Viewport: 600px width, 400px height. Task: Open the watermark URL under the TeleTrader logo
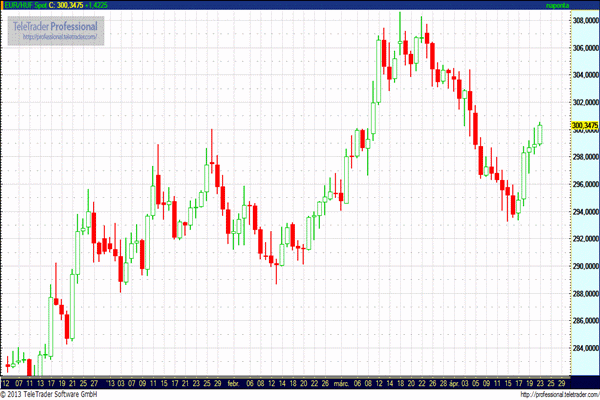coord(59,37)
